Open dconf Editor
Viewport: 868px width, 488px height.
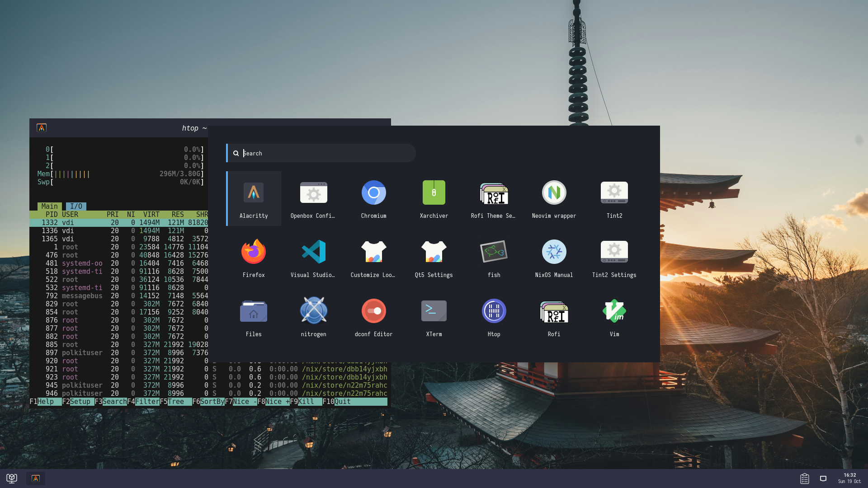pyautogui.click(x=373, y=317)
